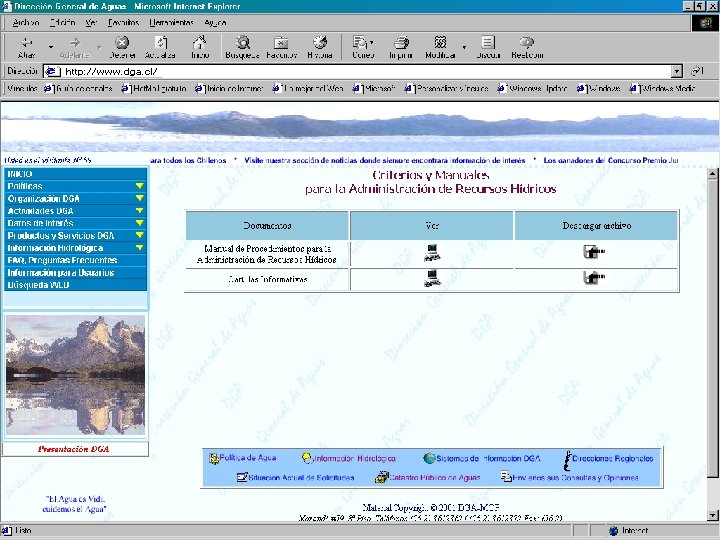Go back with the Atrás button

pyautogui.click(x=27, y=47)
